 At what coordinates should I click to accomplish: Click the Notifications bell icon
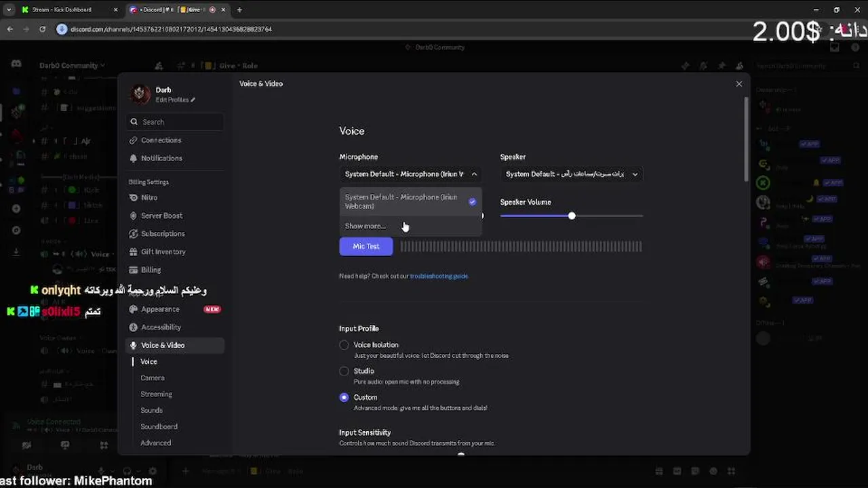134,158
